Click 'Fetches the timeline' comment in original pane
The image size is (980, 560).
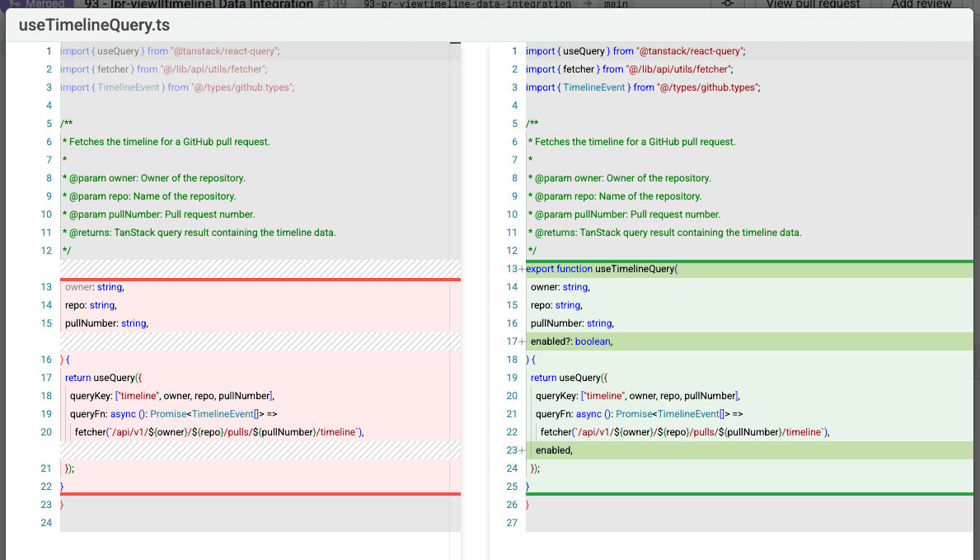(166, 142)
